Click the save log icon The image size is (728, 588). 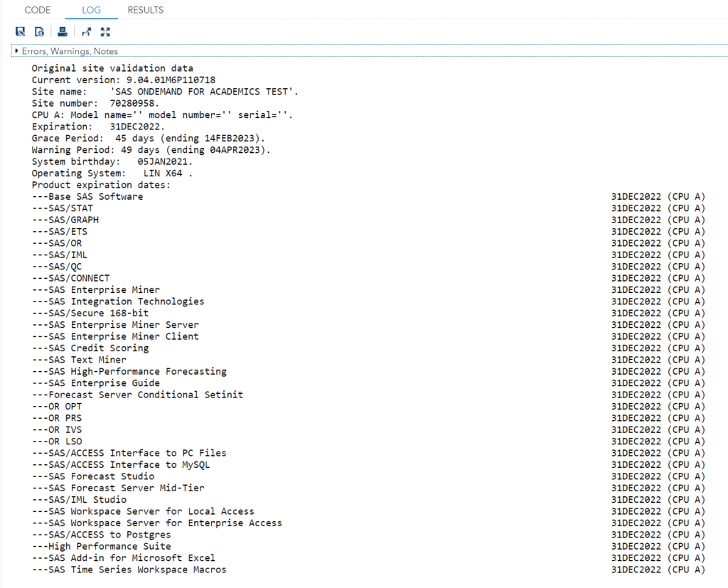[x=20, y=31]
